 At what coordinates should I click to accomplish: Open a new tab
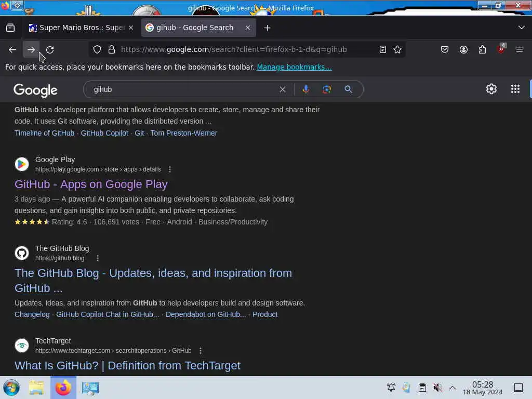(268, 28)
